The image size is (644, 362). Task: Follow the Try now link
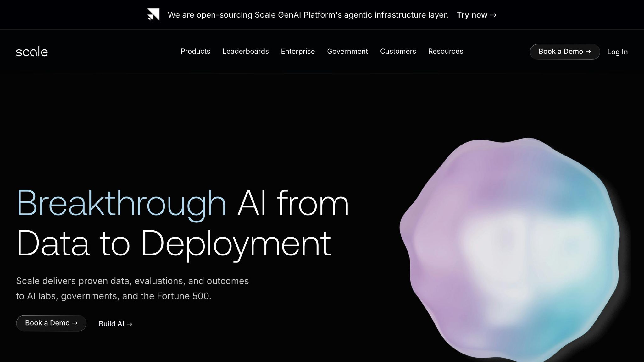coord(476,15)
